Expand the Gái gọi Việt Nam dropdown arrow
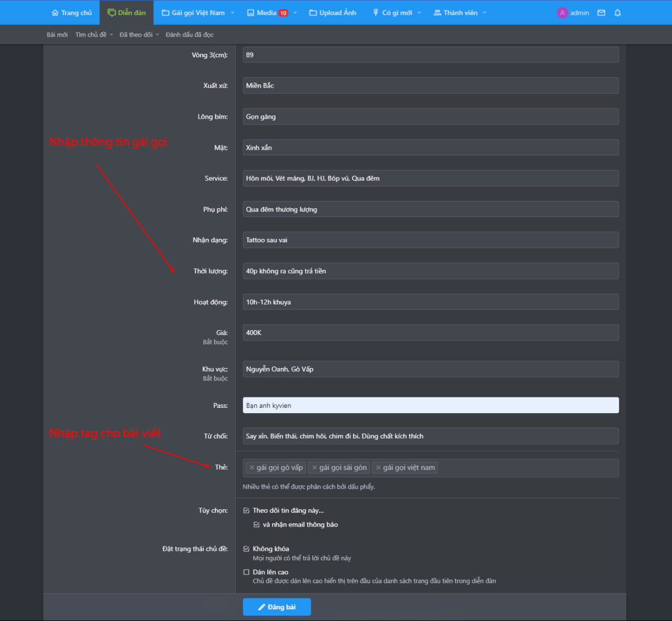Image resolution: width=672 pixels, height=621 pixels. click(x=233, y=13)
